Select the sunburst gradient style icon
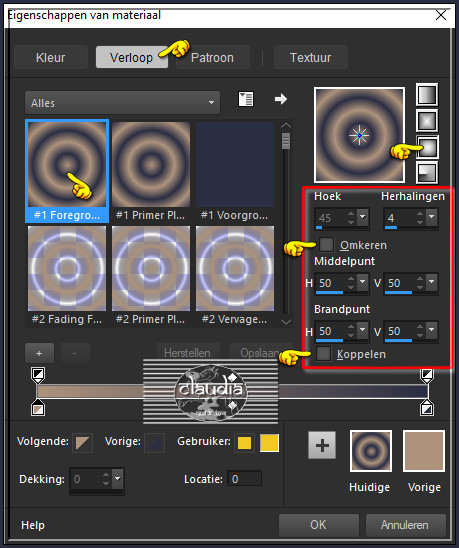This screenshot has height=548, width=459. (x=427, y=147)
